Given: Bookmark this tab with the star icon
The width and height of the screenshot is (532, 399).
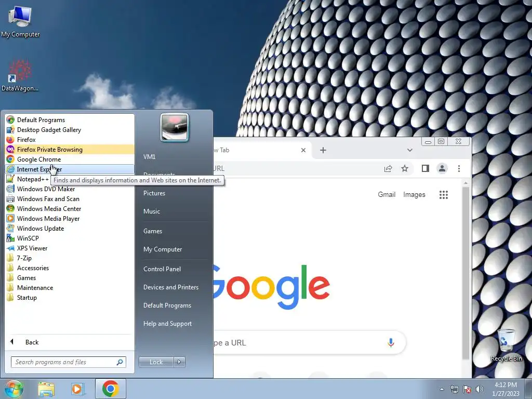Looking at the screenshot, I should click(405, 169).
